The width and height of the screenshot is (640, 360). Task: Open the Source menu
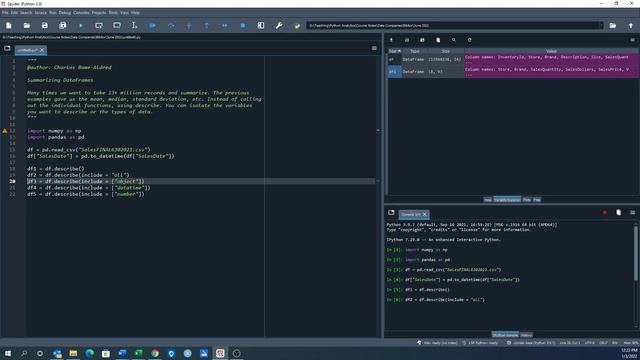[x=40, y=13]
